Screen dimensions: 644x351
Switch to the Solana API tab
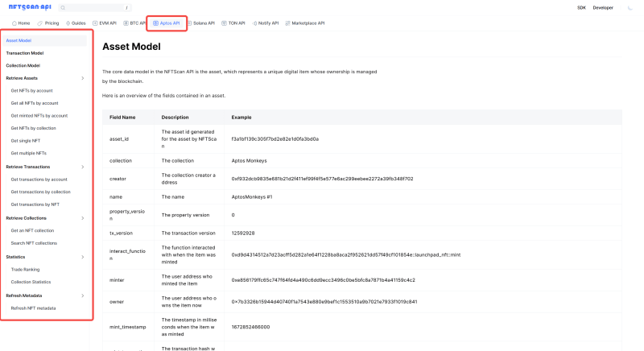[x=200, y=23]
